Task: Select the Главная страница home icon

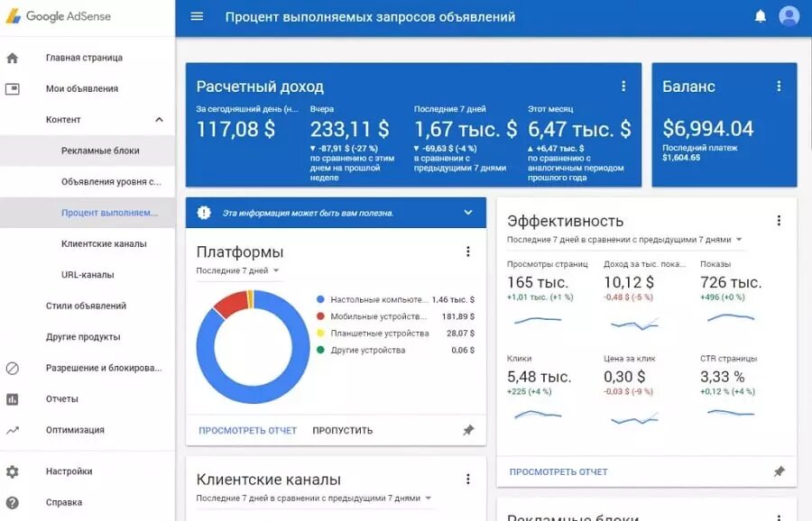Action: pyautogui.click(x=13, y=57)
